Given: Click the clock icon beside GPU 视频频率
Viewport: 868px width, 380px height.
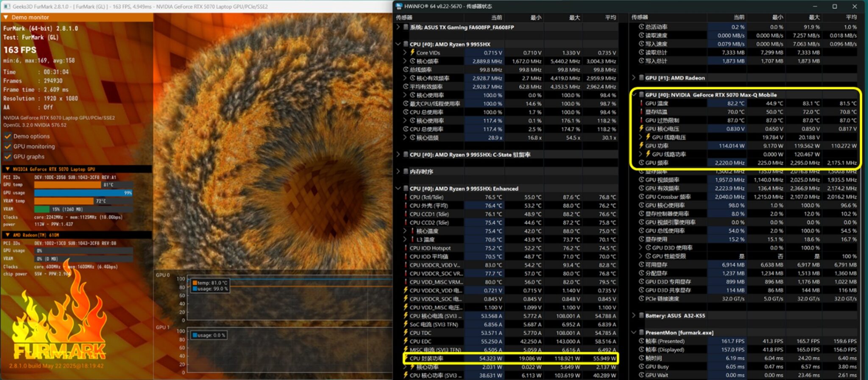Looking at the screenshot, I should tap(641, 180).
